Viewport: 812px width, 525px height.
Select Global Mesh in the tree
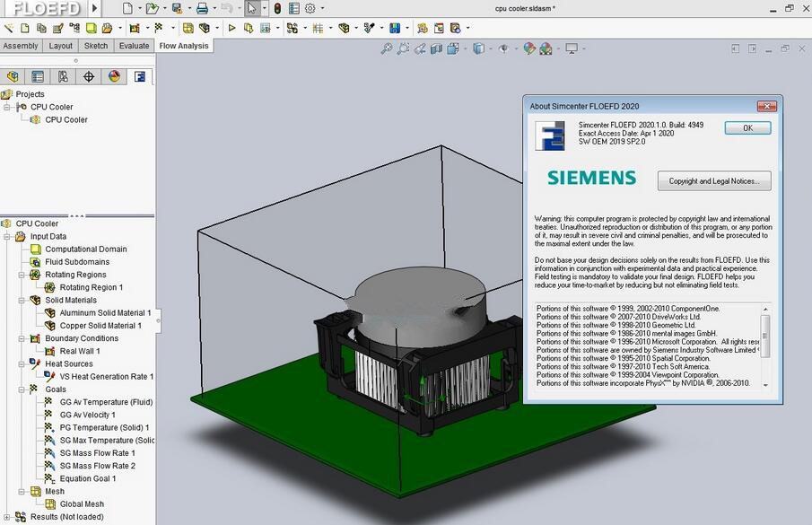pyautogui.click(x=82, y=504)
